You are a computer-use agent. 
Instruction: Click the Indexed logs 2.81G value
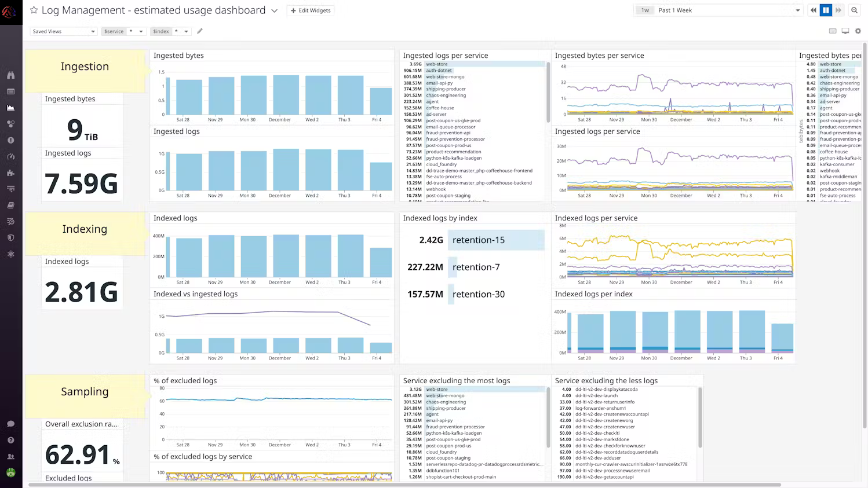coord(81,292)
